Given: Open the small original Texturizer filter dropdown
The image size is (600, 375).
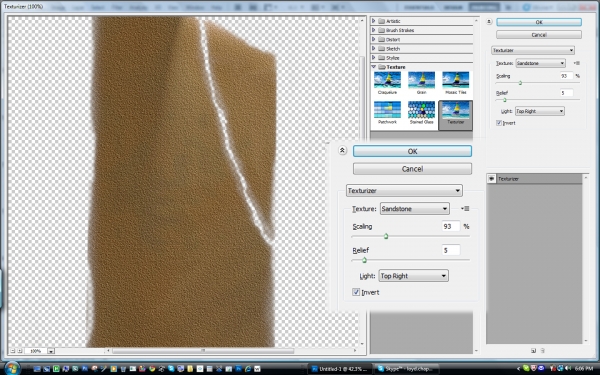Looking at the screenshot, I should (x=533, y=50).
